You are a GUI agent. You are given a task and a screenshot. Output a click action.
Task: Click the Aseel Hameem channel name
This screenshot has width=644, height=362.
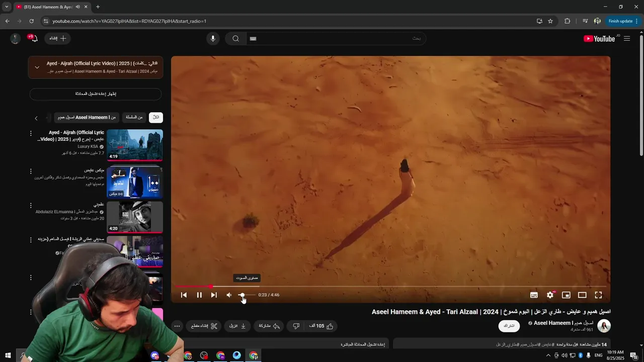pyautogui.click(x=563, y=323)
